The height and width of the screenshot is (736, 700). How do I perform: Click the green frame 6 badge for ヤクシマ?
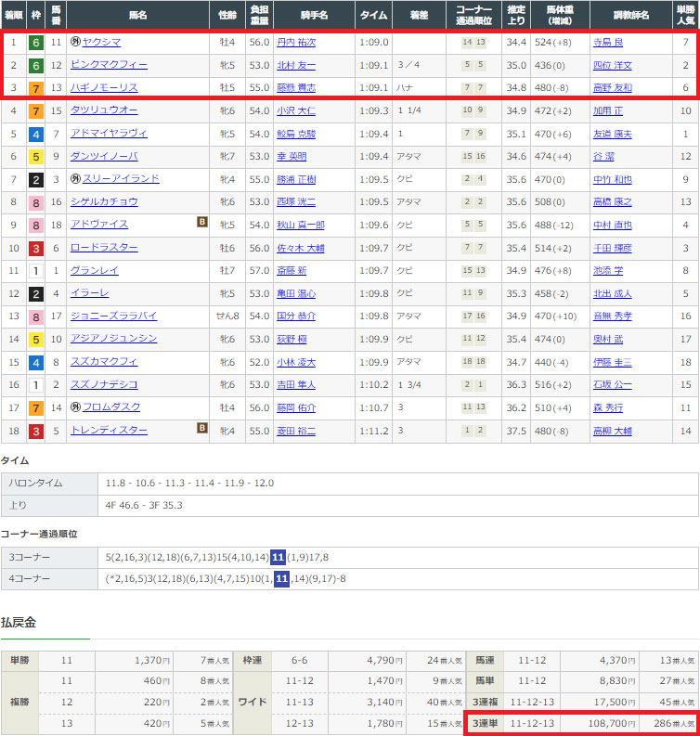[x=35, y=43]
